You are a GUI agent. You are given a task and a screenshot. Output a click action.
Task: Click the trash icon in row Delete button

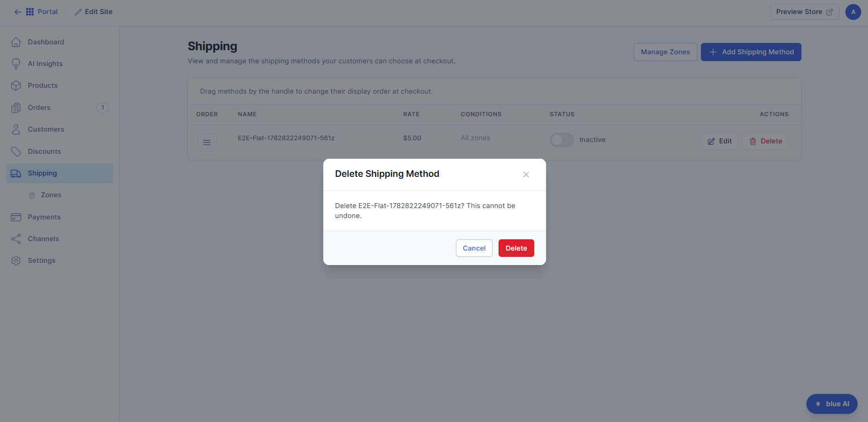(753, 142)
